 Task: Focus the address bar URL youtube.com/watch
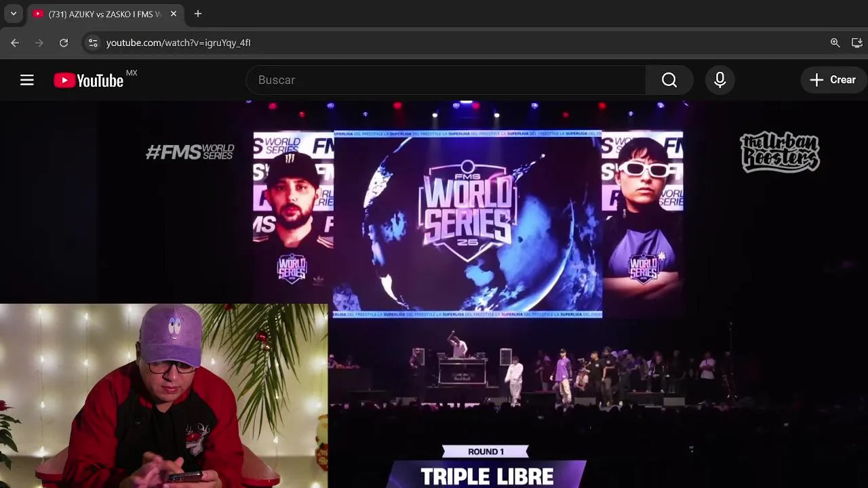click(x=178, y=43)
